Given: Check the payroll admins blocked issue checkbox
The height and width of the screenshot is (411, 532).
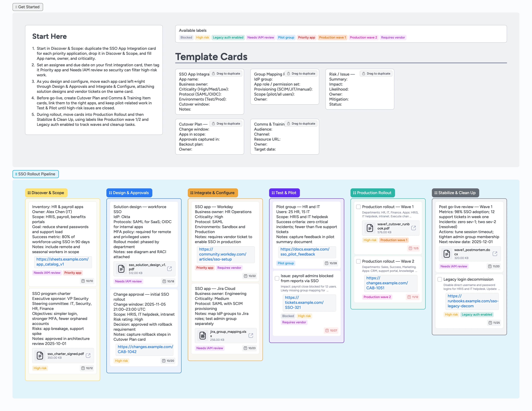Looking at the screenshot, I should pyautogui.click(x=277, y=278).
